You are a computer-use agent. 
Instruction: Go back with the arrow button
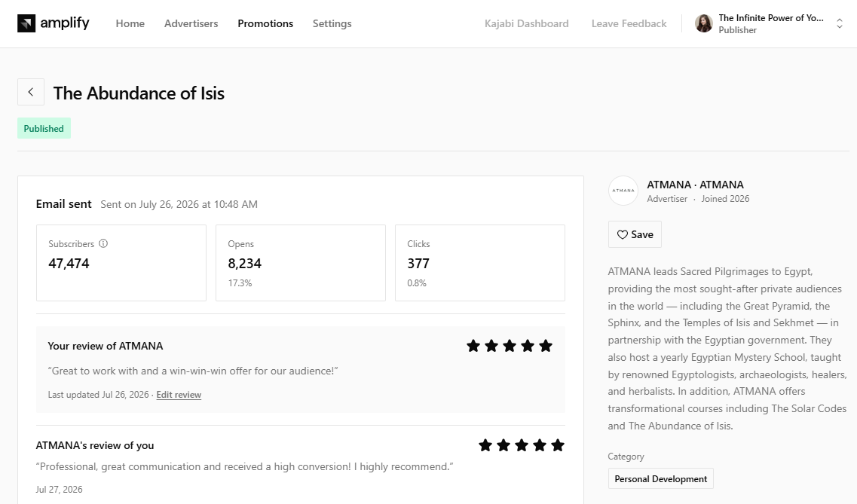pos(31,92)
